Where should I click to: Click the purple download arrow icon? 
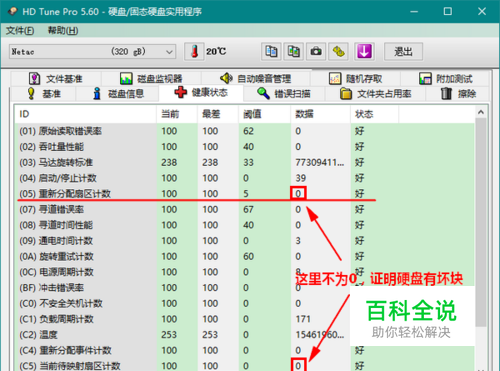click(364, 52)
